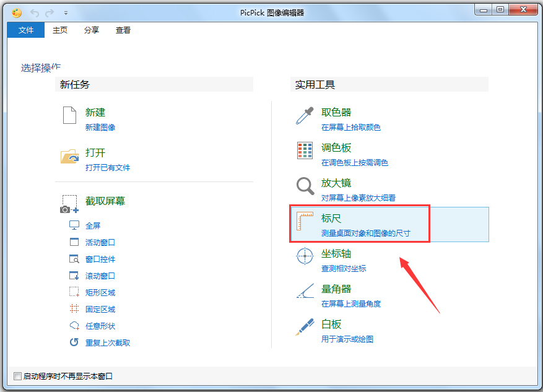Screen dimensions: 543x392
Task: Click the 打开 heading
Action: (x=95, y=153)
